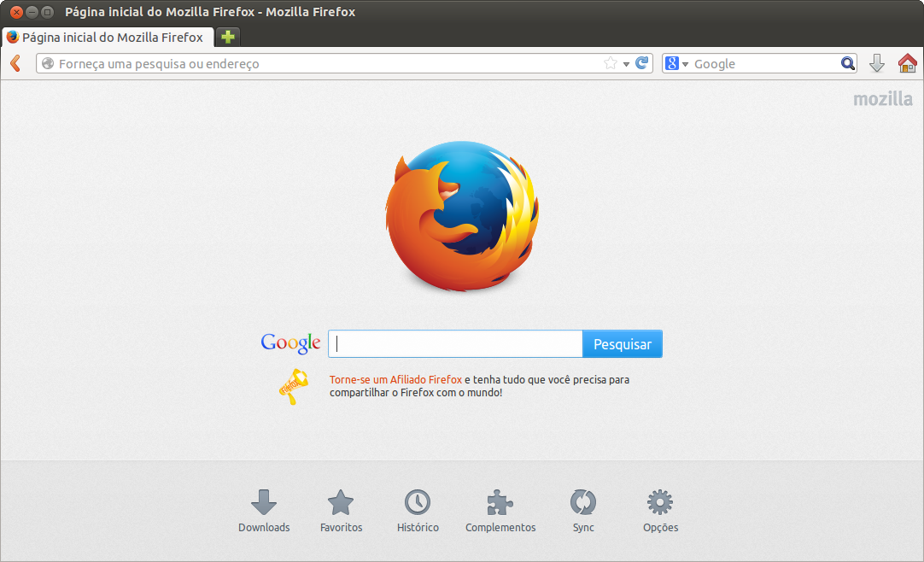
Task: Open the Google search engine selector dropdown
Action: click(x=675, y=63)
